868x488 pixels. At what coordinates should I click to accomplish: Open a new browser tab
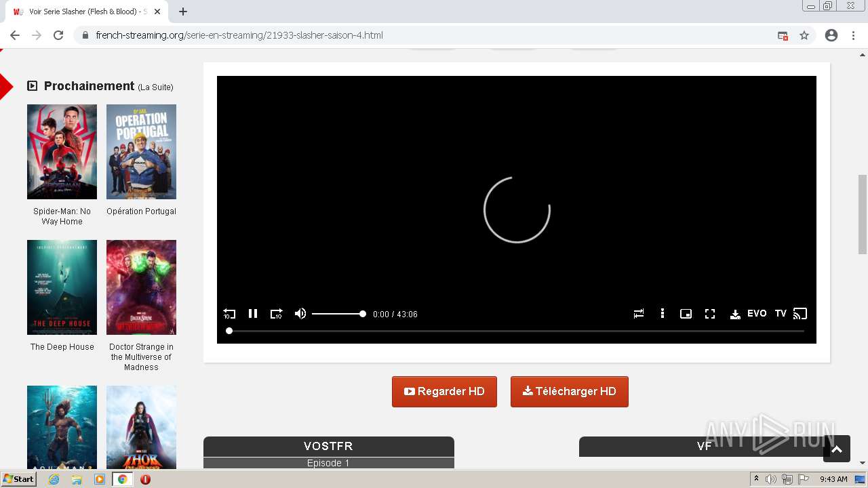click(x=183, y=12)
